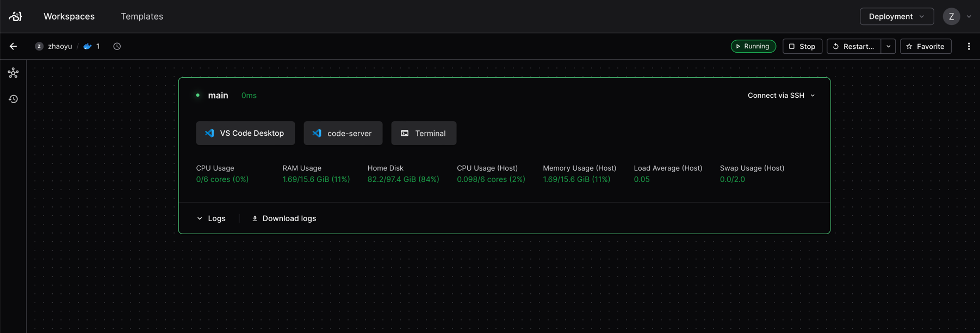Screen dimensions: 980x333
Task: Go to the Workspaces tab
Action: (69, 16)
